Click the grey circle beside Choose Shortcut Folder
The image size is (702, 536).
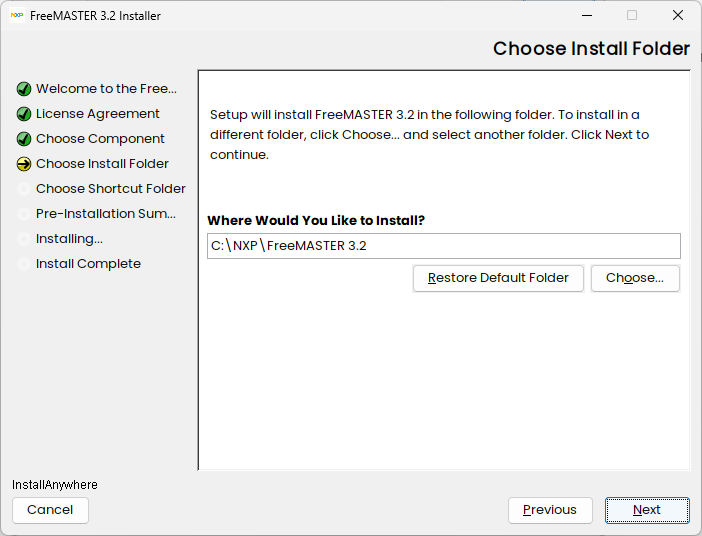24,189
